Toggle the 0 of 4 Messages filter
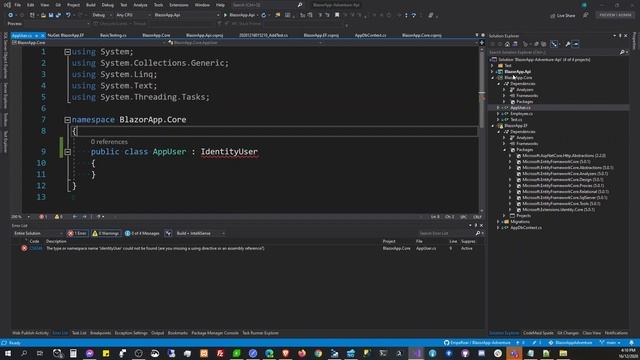Image resolution: width=640 pixels, height=360 pixels. click(142, 233)
